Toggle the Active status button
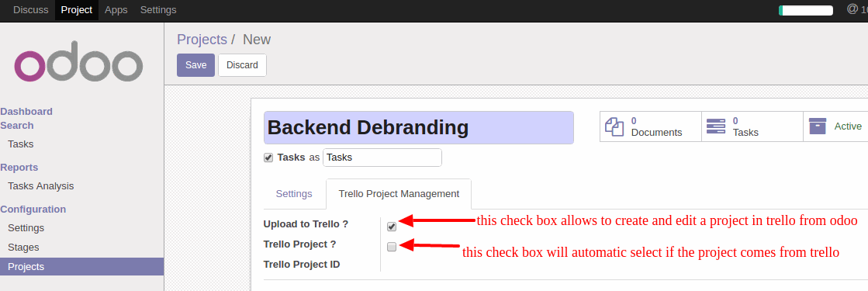Screen dimensions: 868x291 [835, 126]
